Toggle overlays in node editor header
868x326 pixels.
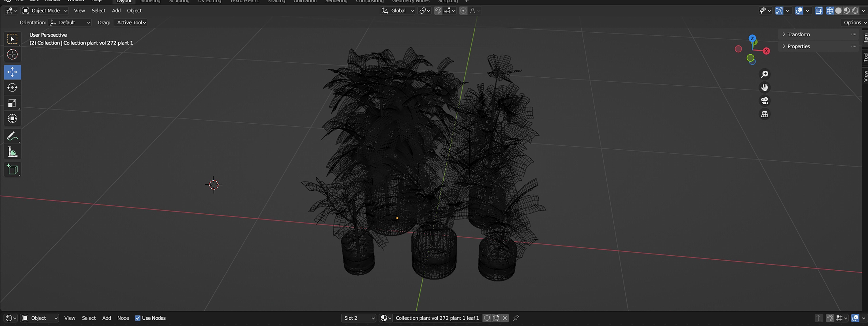(x=855, y=318)
